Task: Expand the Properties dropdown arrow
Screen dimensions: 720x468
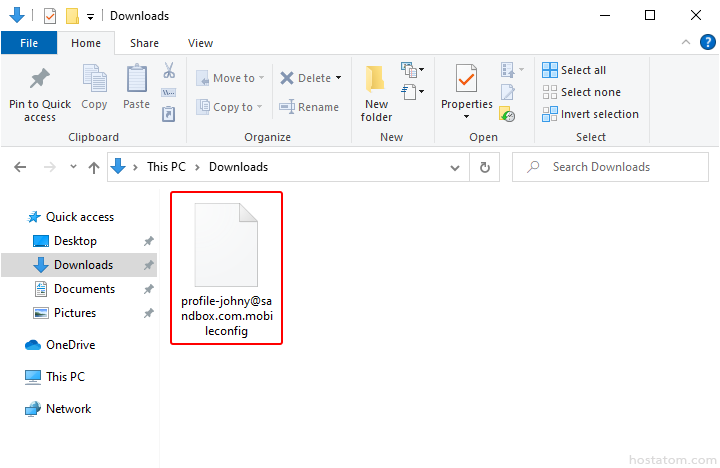Action: pyautogui.click(x=467, y=117)
